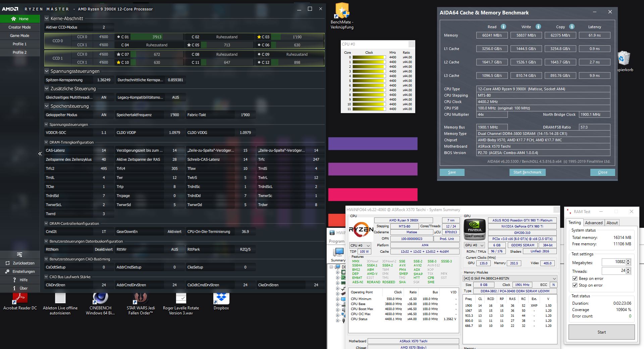Collapse Benutzersteuerungen Datenbuskonfiguration section
Viewport: 644px width, 349px height.
(x=47, y=241)
